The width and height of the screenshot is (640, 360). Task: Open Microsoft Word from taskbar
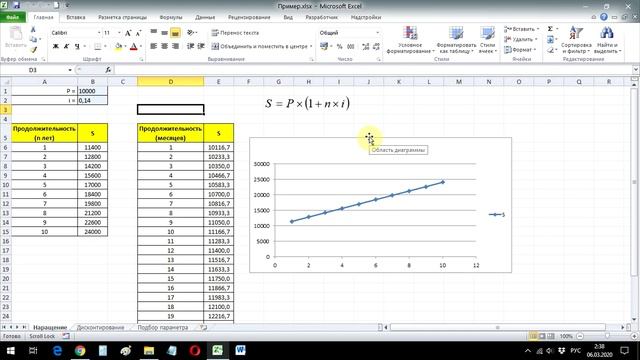click(x=240, y=351)
